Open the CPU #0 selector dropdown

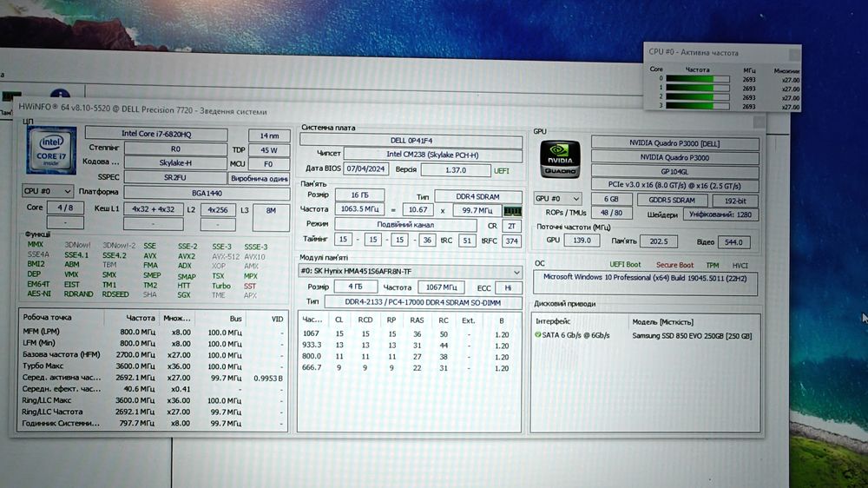[x=47, y=191]
